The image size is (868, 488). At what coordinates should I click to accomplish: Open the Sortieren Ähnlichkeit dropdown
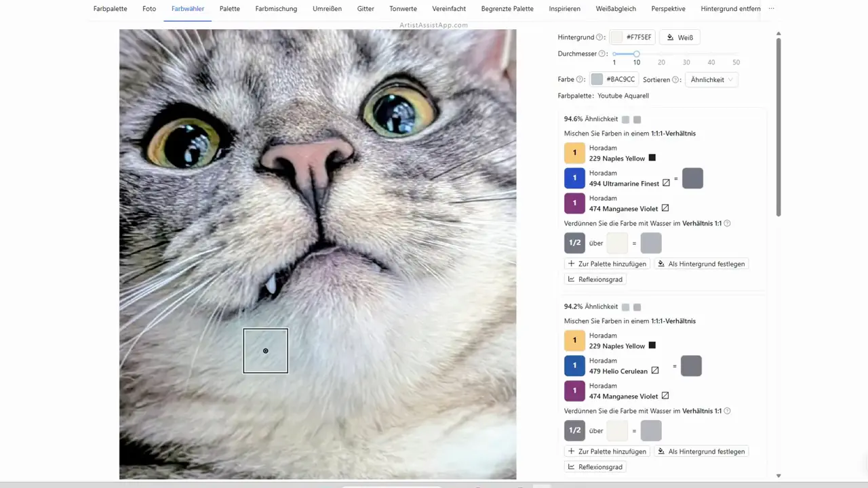(x=711, y=80)
